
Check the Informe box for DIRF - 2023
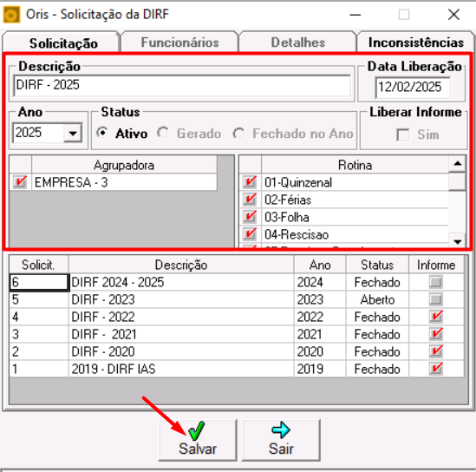point(436,299)
